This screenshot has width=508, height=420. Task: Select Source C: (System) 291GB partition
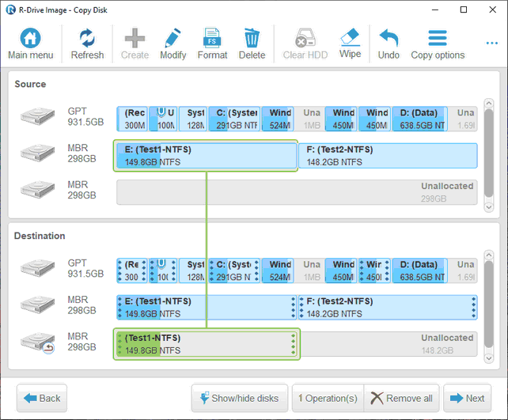(234, 119)
